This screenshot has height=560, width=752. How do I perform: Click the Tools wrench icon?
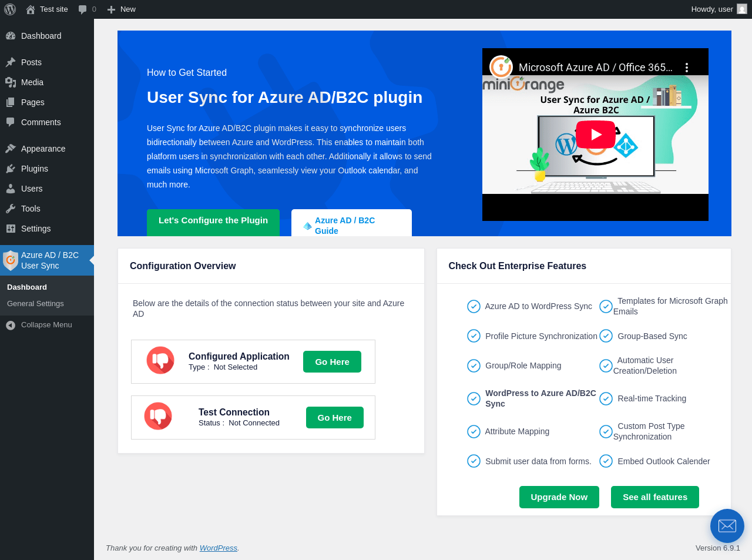click(x=11, y=209)
